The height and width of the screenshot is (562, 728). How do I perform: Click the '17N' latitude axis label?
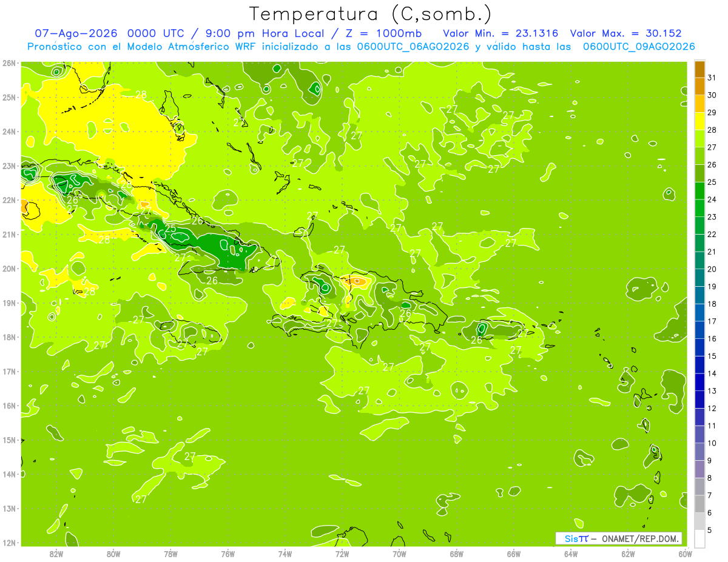pos(8,372)
